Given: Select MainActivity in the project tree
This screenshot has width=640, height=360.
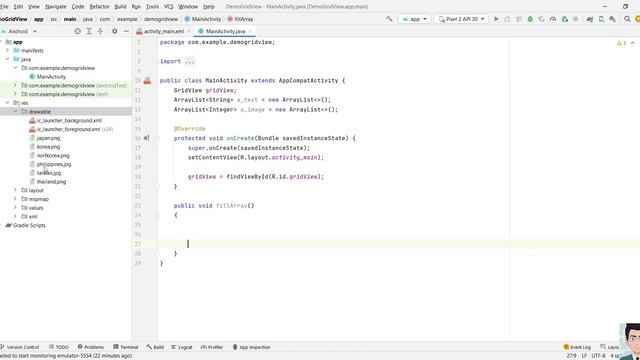Looking at the screenshot, I should pos(51,77).
